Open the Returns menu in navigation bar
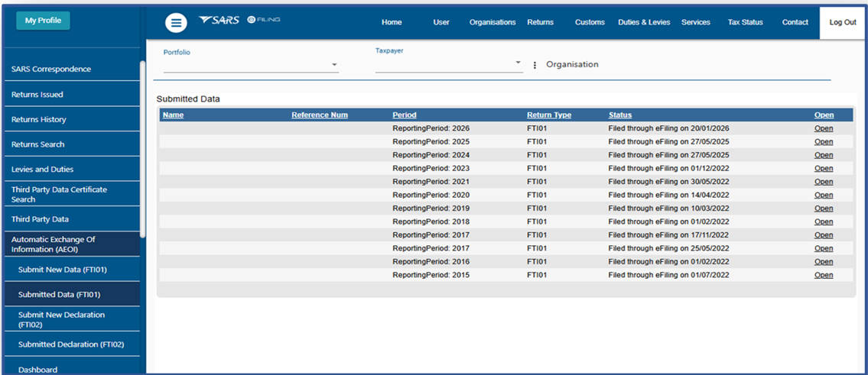 coord(540,22)
